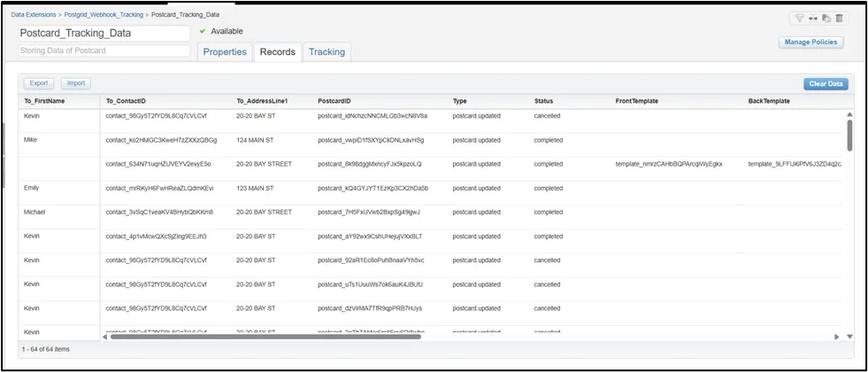Click the double-arrow move icon

pos(813,18)
